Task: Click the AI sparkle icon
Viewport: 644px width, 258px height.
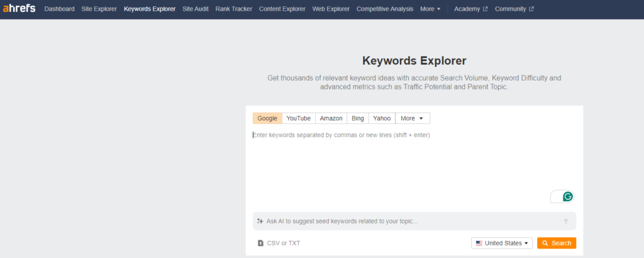Action: coord(260,221)
